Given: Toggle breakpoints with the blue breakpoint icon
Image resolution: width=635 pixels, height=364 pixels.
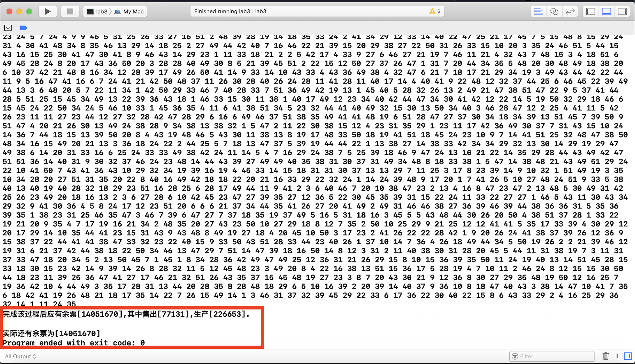Looking at the screenshot, I should (x=24, y=28).
